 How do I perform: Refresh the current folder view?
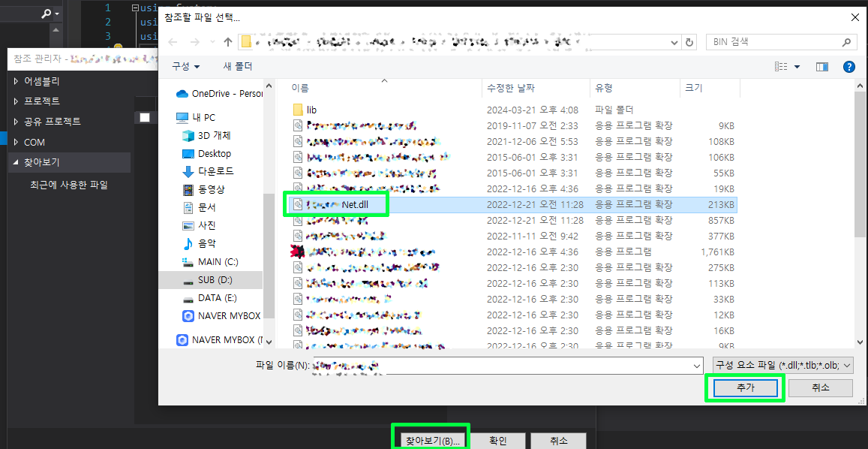click(689, 42)
